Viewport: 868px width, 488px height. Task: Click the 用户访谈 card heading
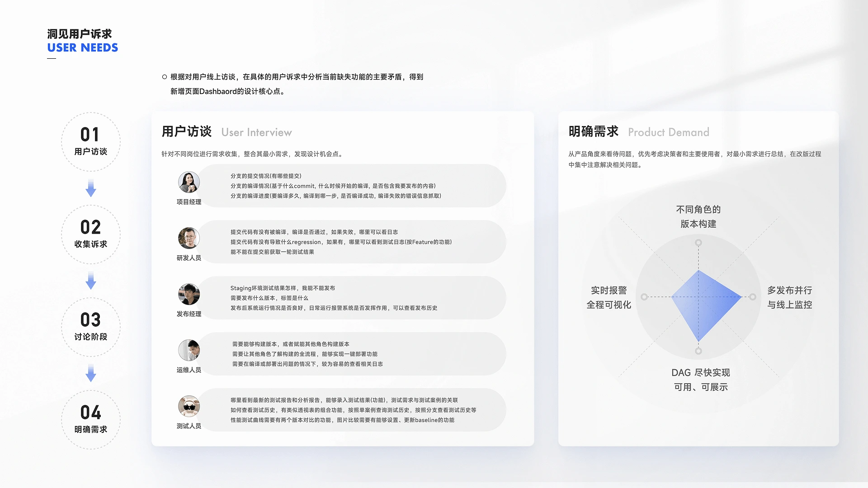[187, 131]
